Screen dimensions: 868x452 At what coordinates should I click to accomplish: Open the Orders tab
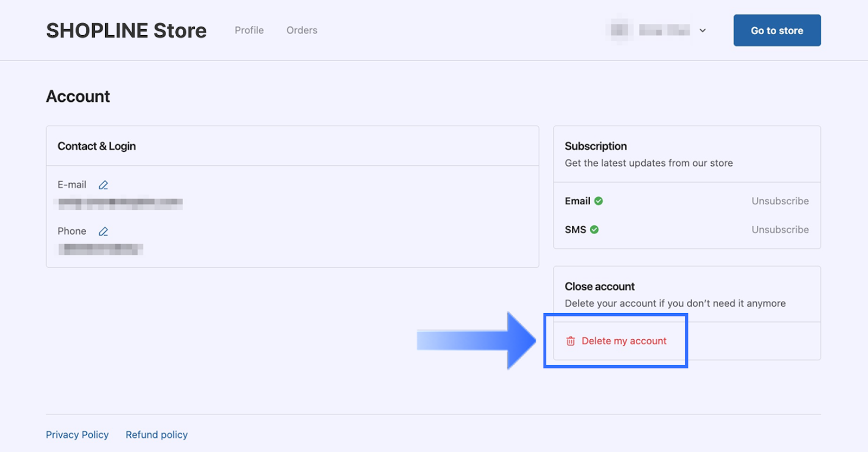coord(302,30)
